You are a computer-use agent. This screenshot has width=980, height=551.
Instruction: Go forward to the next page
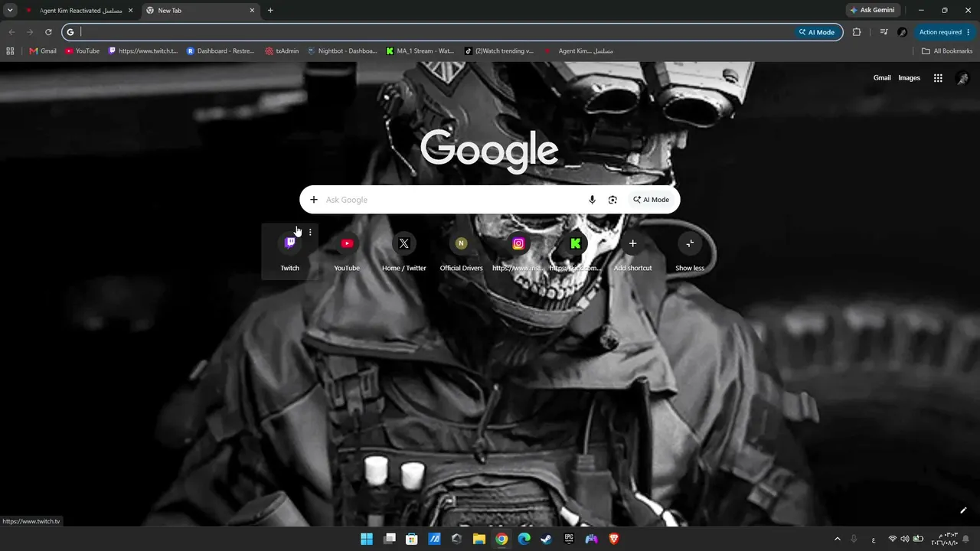click(x=30, y=32)
